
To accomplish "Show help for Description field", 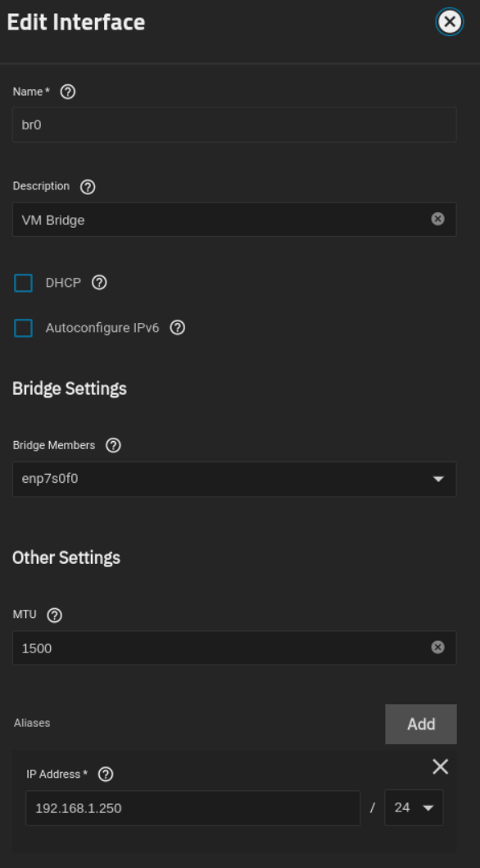I will [88, 187].
